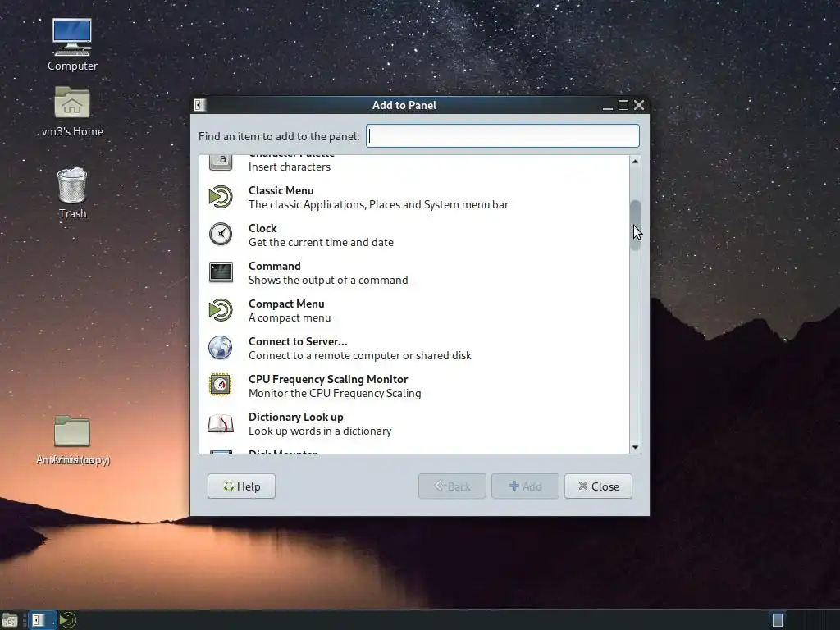Select the Character Palette icon
The image size is (840, 630).
tap(220, 162)
